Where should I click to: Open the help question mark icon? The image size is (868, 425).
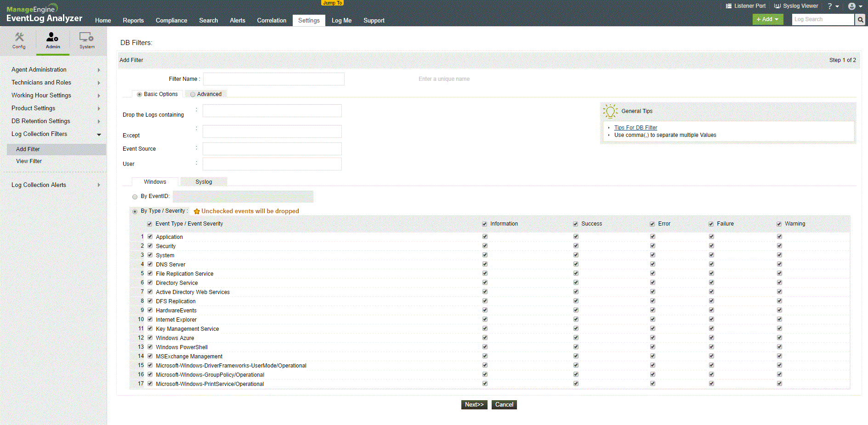point(830,6)
